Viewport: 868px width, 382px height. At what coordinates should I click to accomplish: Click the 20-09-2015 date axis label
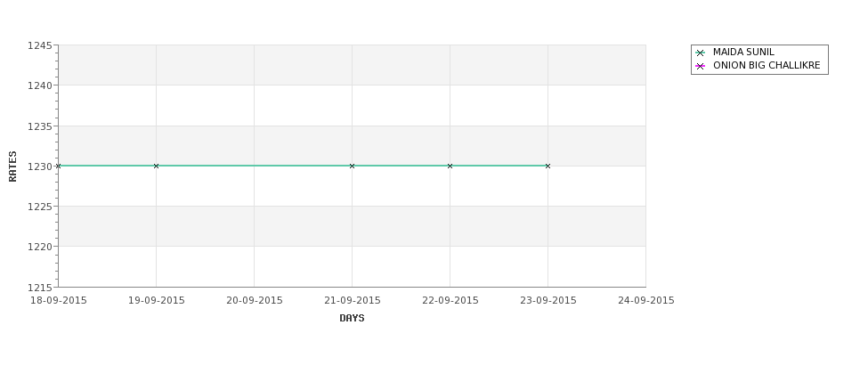click(x=255, y=301)
